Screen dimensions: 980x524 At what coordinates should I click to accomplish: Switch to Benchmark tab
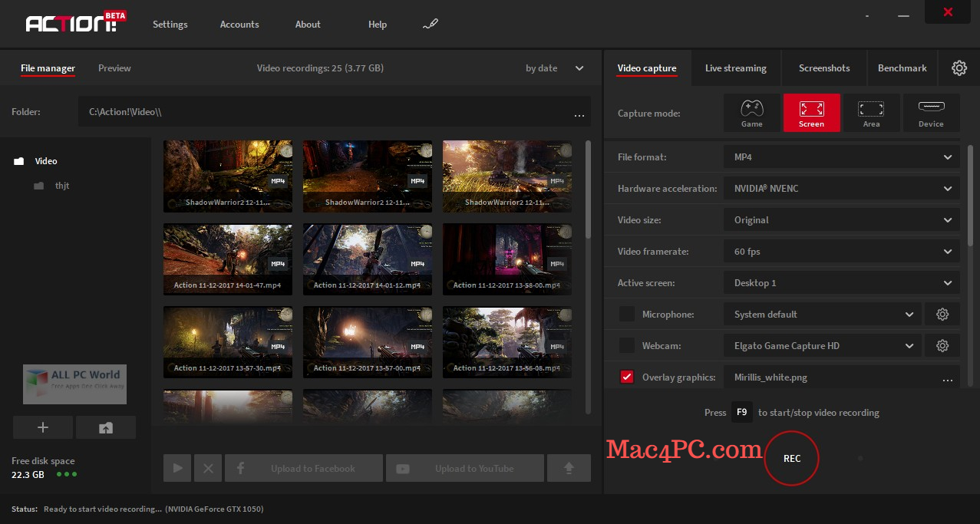(x=902, y=68)
